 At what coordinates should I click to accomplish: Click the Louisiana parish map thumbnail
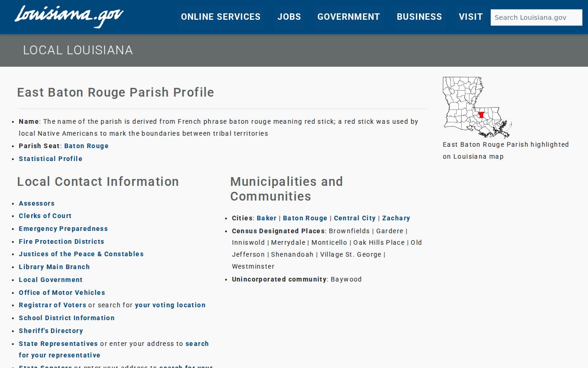(477, 107)
